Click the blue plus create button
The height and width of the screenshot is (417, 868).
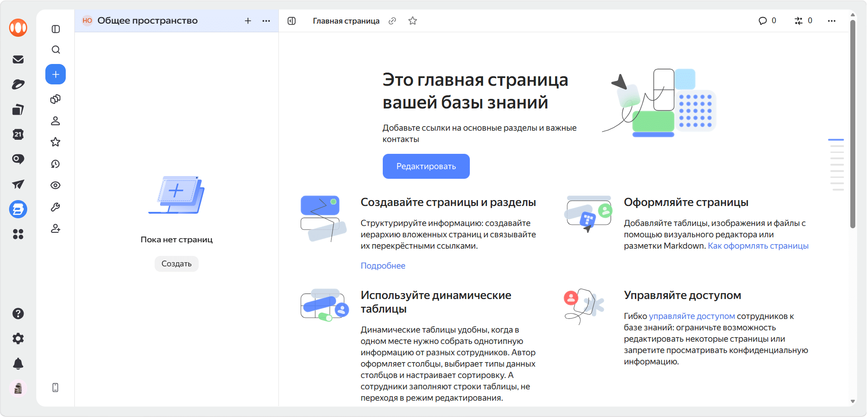click(56, 74)
